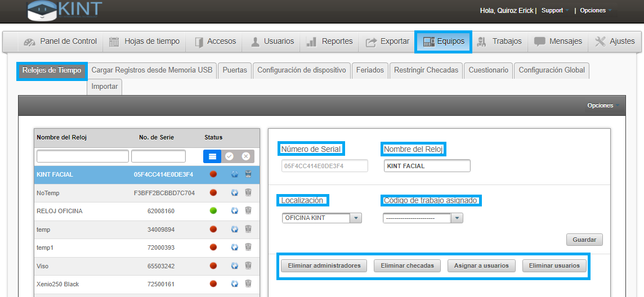Switch to the Puertas tab
This screenshot has width=644, height=297.
coord(235,70)
